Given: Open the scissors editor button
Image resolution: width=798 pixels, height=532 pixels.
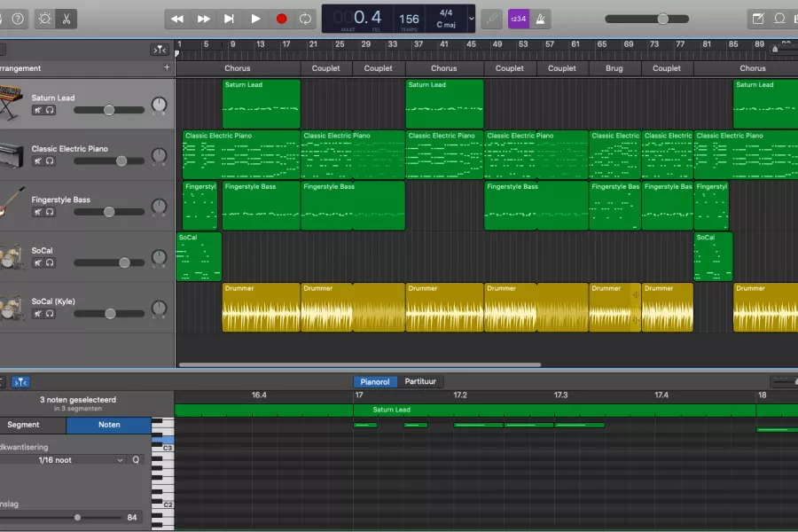Looking at the screenshot, I should pyautogui.click(x=66, y=19).
